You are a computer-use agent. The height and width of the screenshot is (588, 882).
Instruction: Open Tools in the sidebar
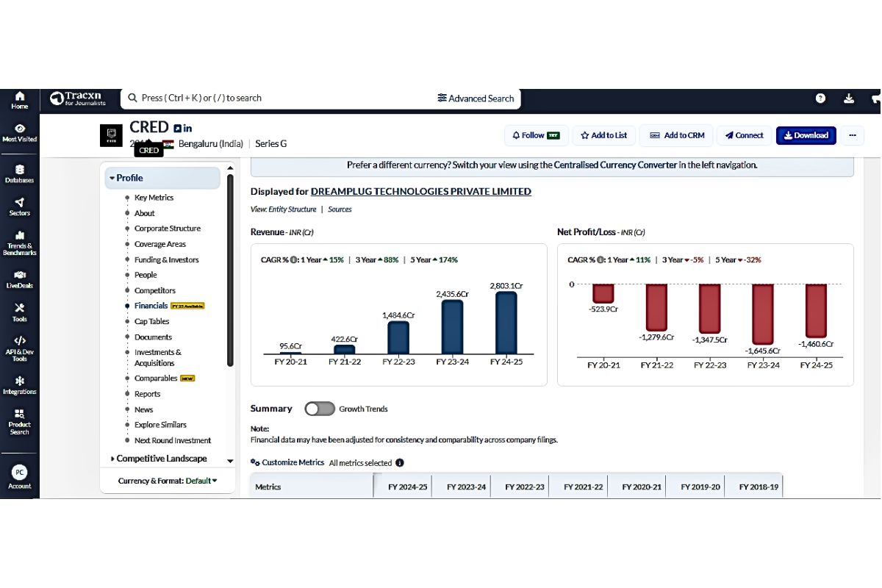(x=19, y=312)
